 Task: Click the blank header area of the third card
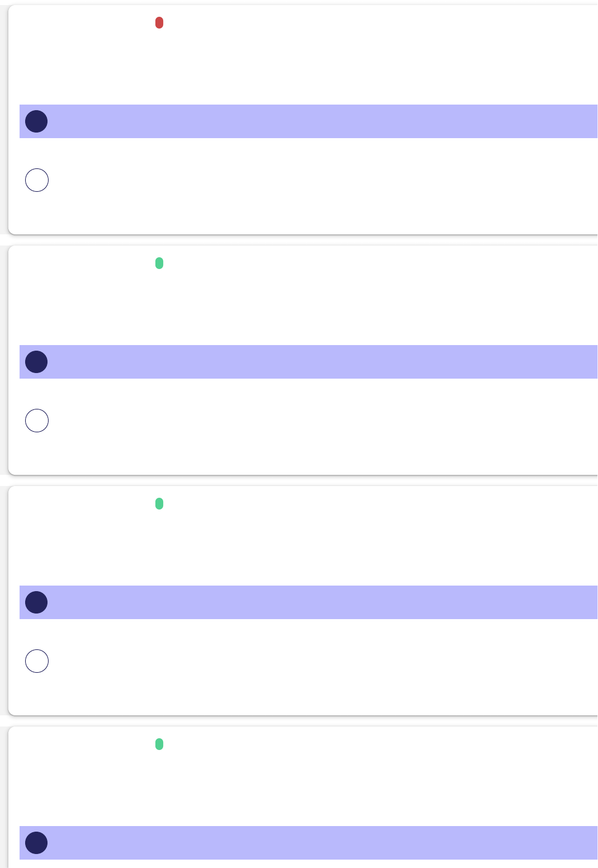click(335, 537)
